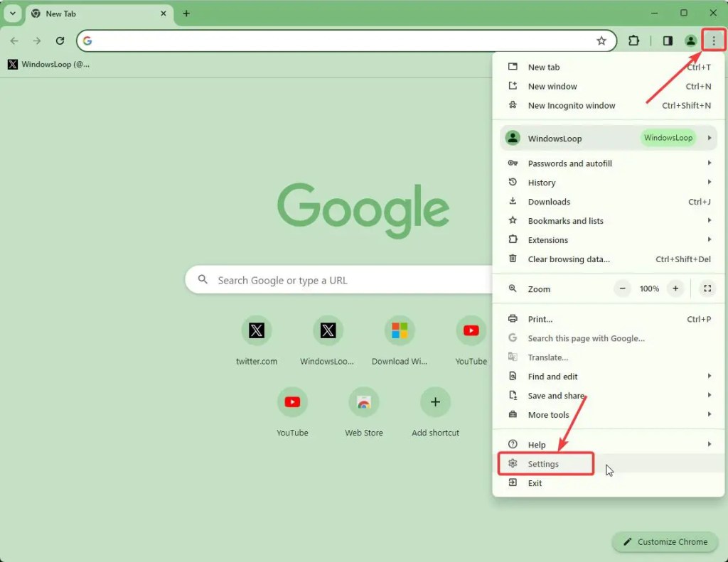Image resolution: width=728 pixels, height=562 pixels.
Task: Open a New Incognito window
Action: pyautogui.click(x=609, y=105)
